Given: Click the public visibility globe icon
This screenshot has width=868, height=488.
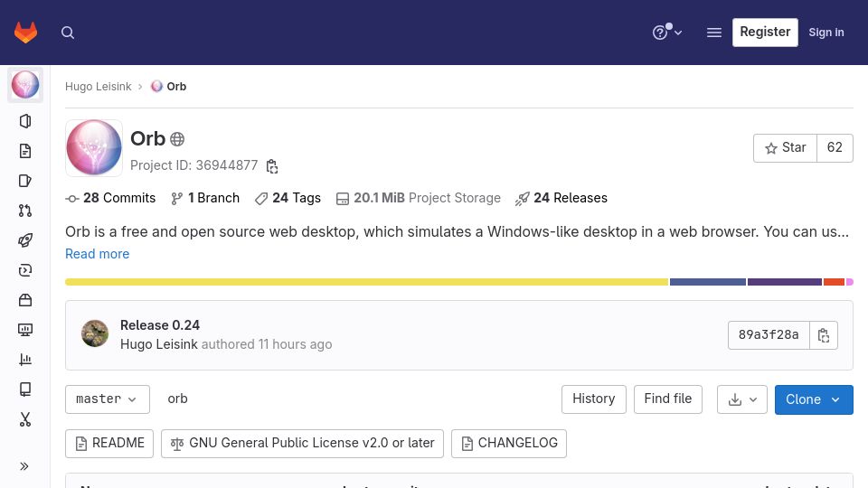Looking at the screenshot, I should coord(177,139).
